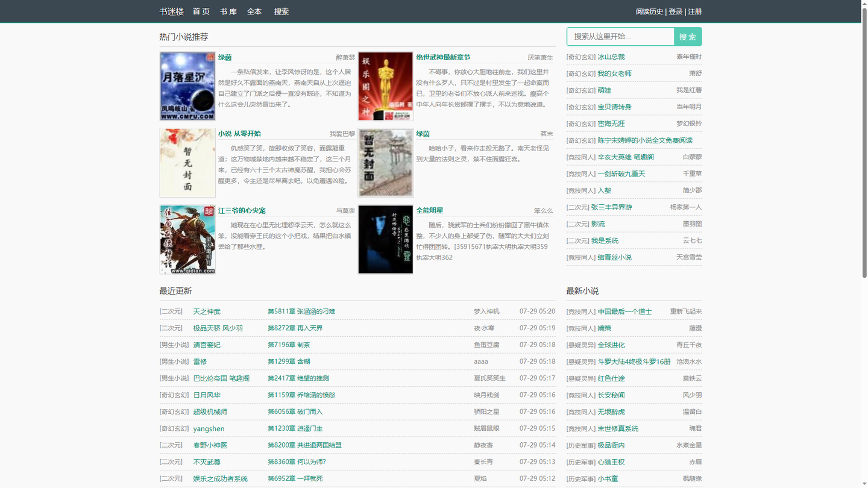This screenshot has width=868, height=488.
Task: Open chapter 第8200章 共进退两国结盟
Action: tap(304, 445)
